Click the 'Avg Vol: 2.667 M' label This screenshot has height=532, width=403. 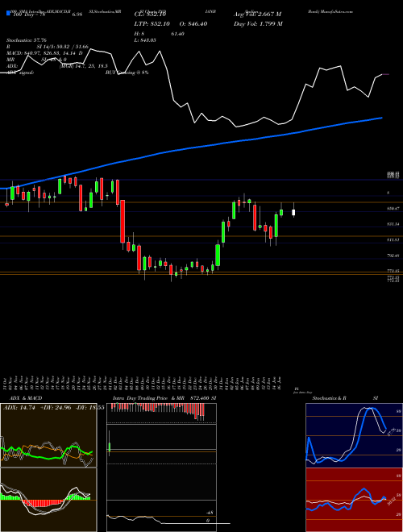257,15
